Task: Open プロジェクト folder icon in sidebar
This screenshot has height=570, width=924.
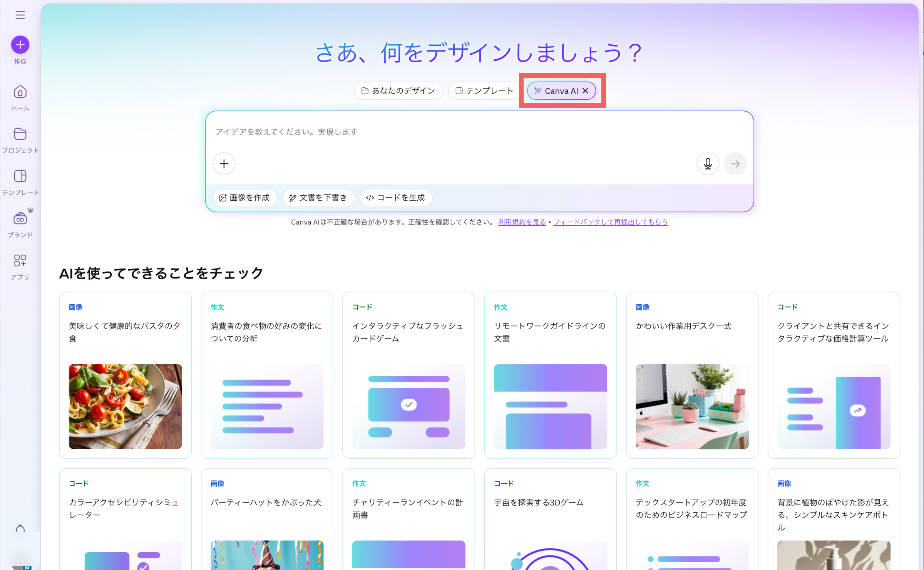Action: click(x=20, y=134)
